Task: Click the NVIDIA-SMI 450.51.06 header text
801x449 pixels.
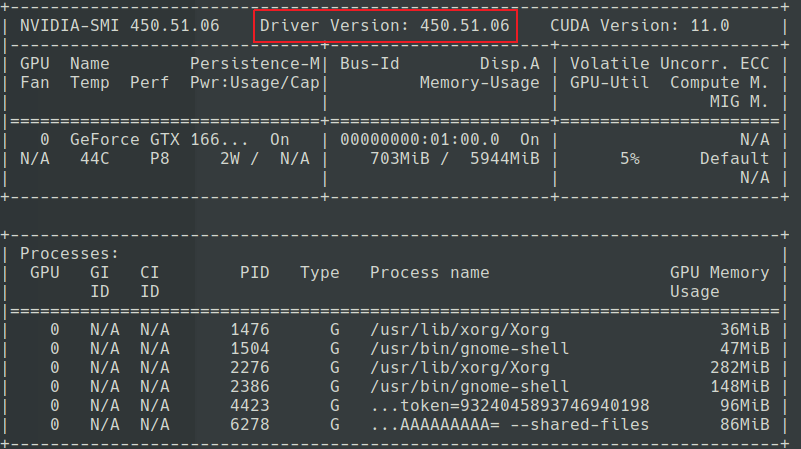Action: (x=120, y=26)
